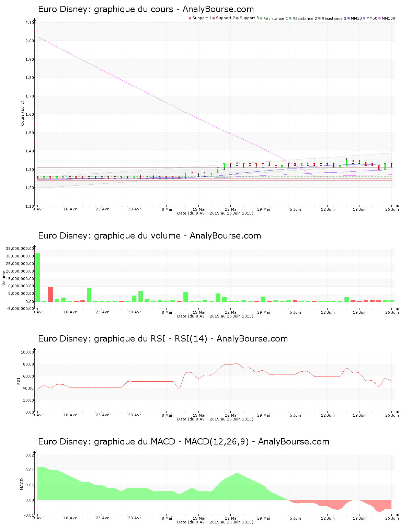
Task: Select the Support 3 legend label
Action: [x=249, y=18]
